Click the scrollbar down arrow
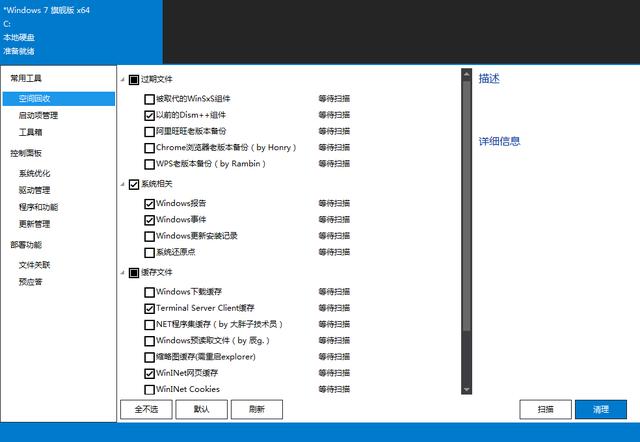The image size is (640, 442). 467,389
